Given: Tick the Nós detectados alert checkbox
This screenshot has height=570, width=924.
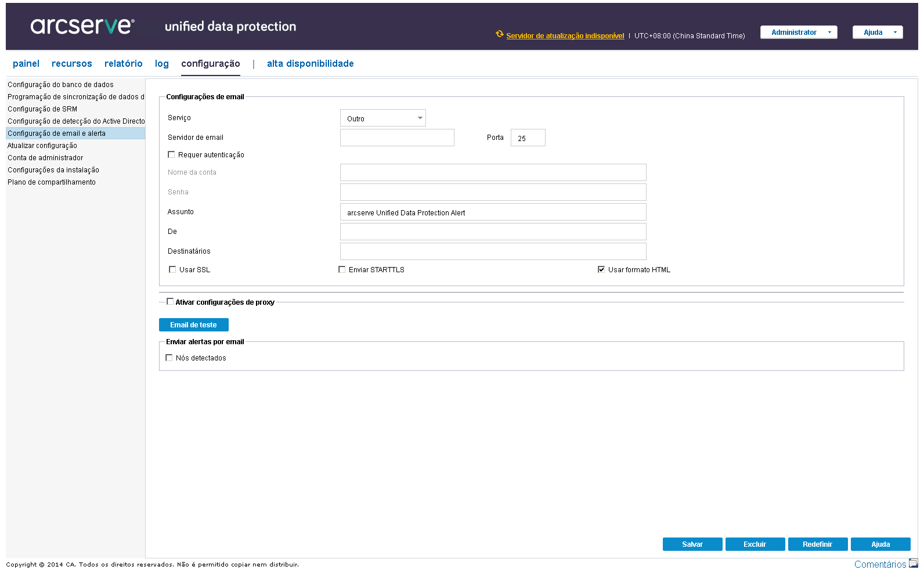Looking at the screenshot, I should click(x=169, y=358).
